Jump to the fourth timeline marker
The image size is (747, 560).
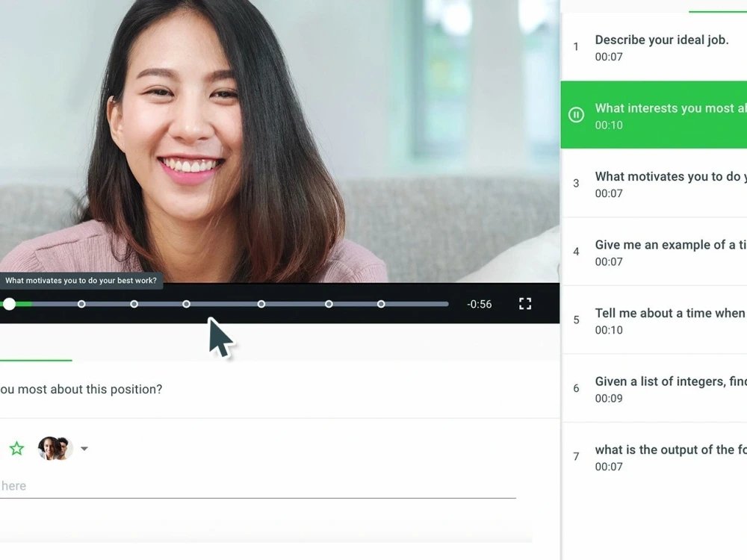(186, 304)
